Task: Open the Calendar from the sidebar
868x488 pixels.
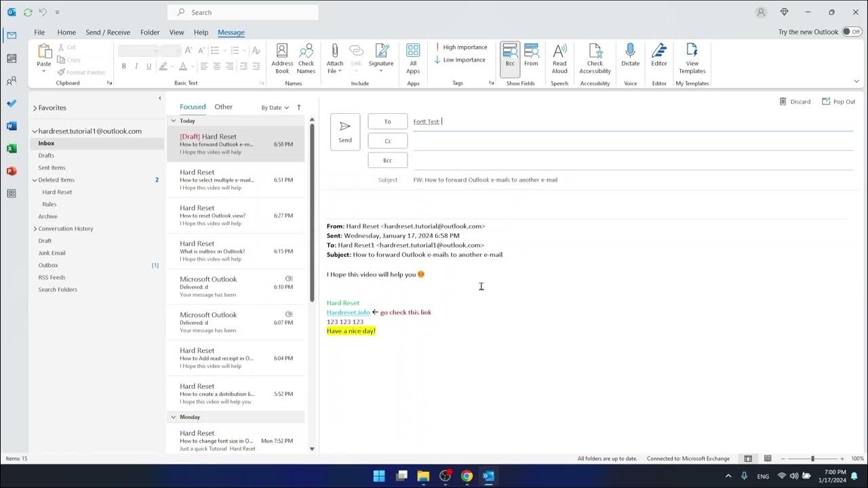Action: [11, 59]
